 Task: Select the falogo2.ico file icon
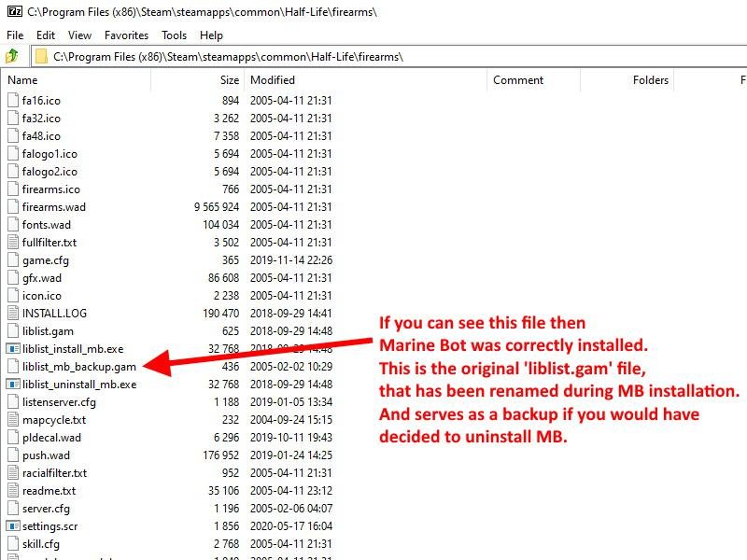click(x=13, y=172)
